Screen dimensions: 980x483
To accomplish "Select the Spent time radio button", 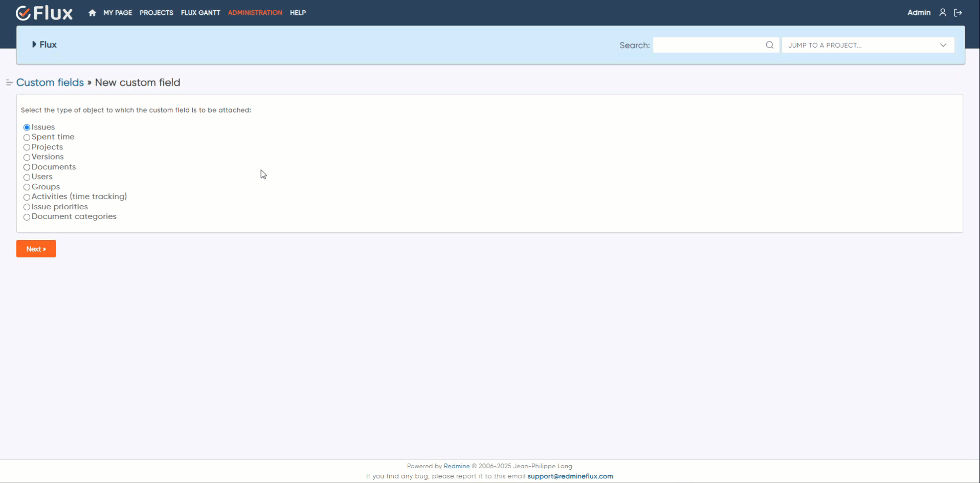I will (x=27, y=137).
